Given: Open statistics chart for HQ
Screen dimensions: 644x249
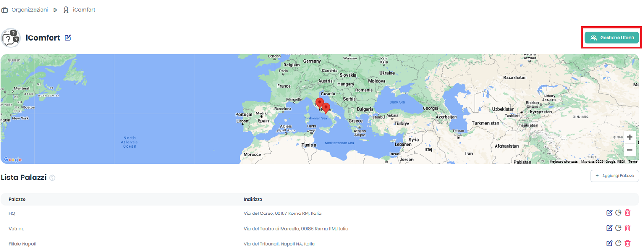Looking at the screenshot, I should pos(618,213).
